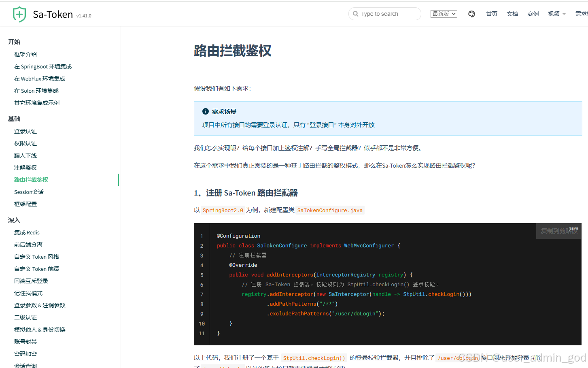Open 踢人下线 in the sidebar

[x=25, y=155]
